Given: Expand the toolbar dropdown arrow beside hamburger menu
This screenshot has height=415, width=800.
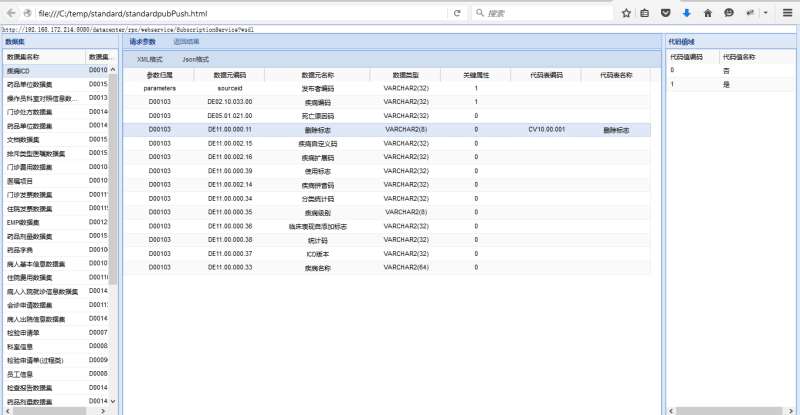Looking at the screenshot, I should pos(766,14).
